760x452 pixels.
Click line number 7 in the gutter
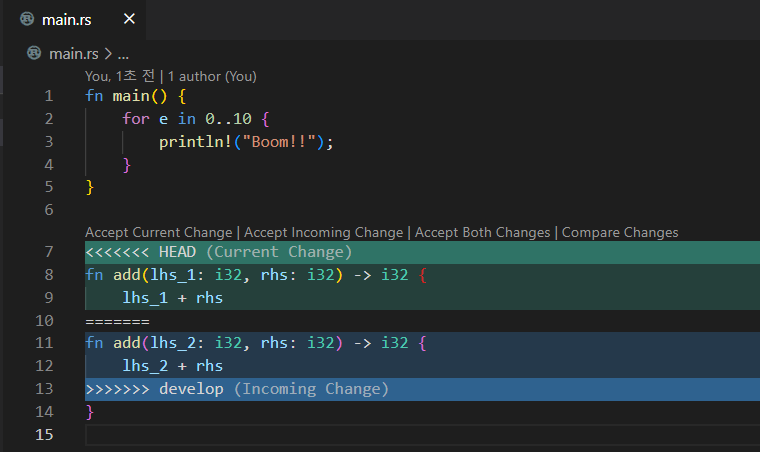49,251
